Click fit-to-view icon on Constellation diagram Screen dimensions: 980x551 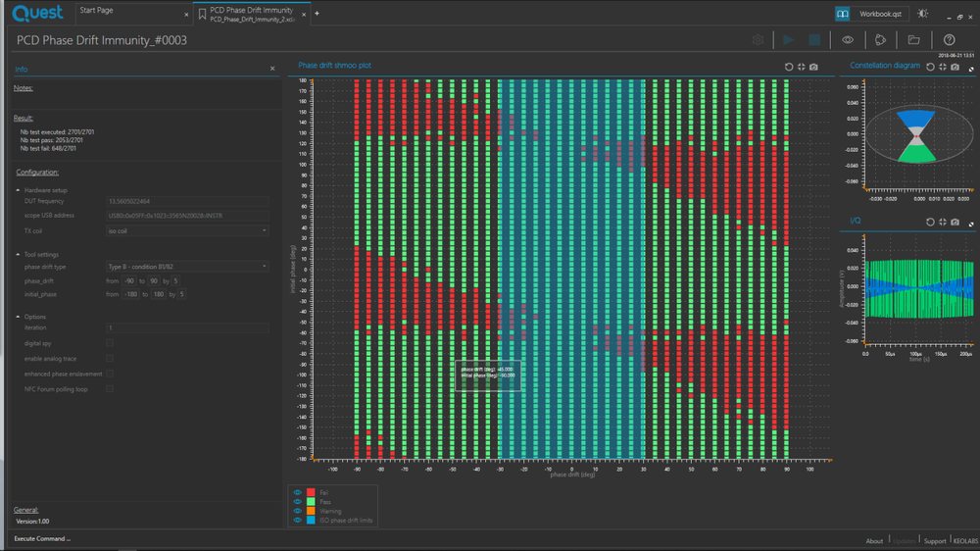point(943,67)
